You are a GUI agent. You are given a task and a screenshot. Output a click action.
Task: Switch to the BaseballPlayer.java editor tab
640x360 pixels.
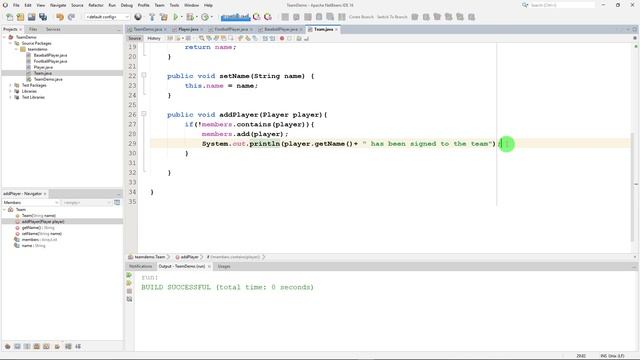(281, 29)
